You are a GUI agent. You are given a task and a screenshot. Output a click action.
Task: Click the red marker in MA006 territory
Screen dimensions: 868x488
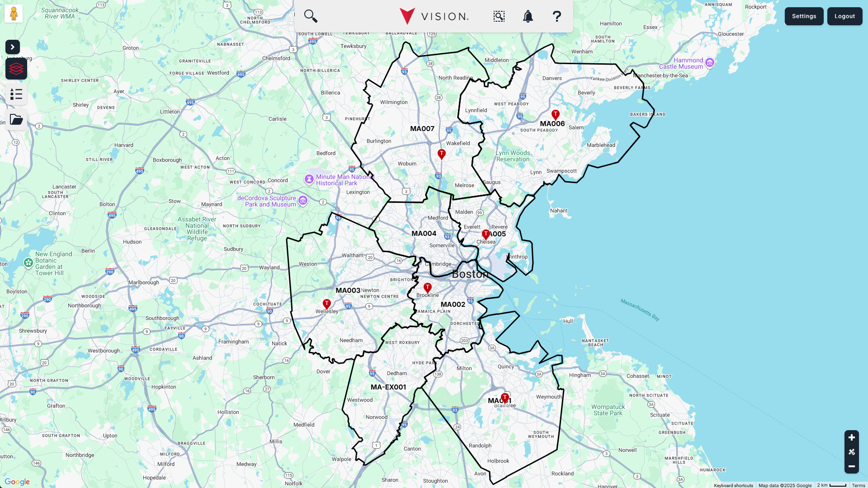tap(555, 114)
